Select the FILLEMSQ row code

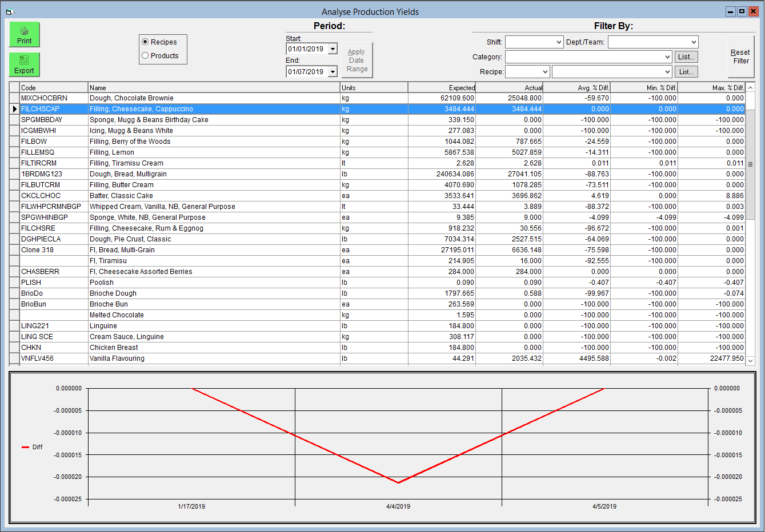[x=54, y=152]
